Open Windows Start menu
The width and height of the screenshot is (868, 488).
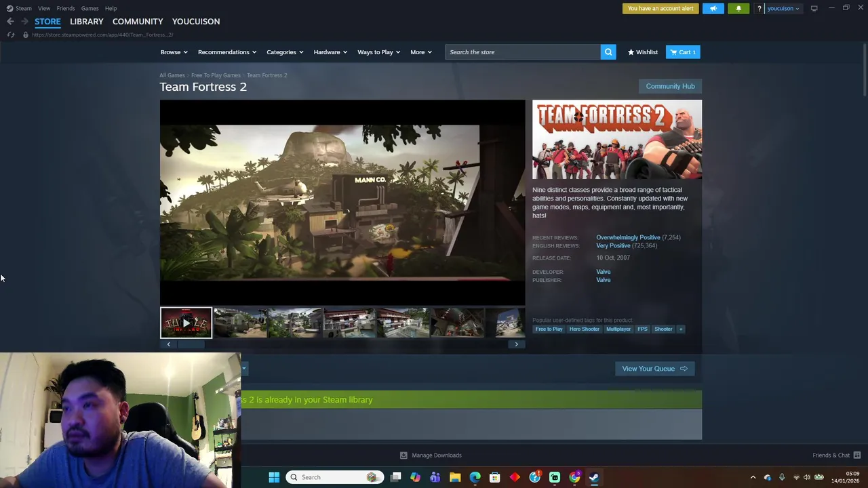point(274,477)
